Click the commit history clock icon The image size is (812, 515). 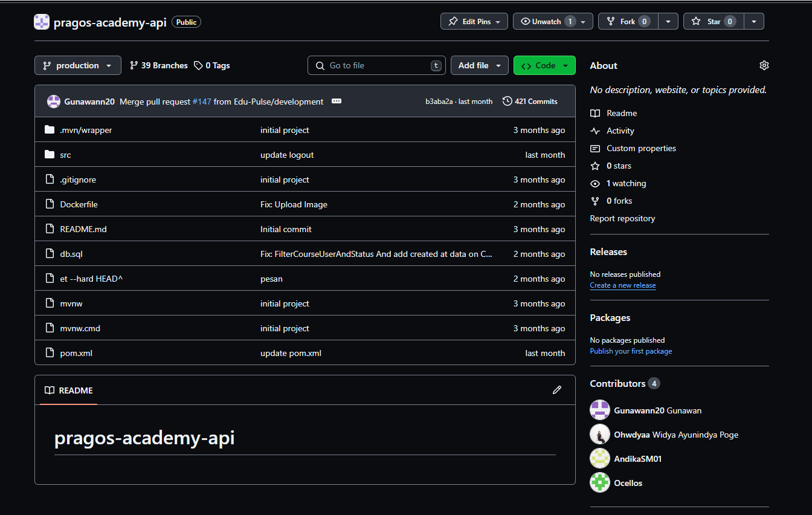point(507,102)
